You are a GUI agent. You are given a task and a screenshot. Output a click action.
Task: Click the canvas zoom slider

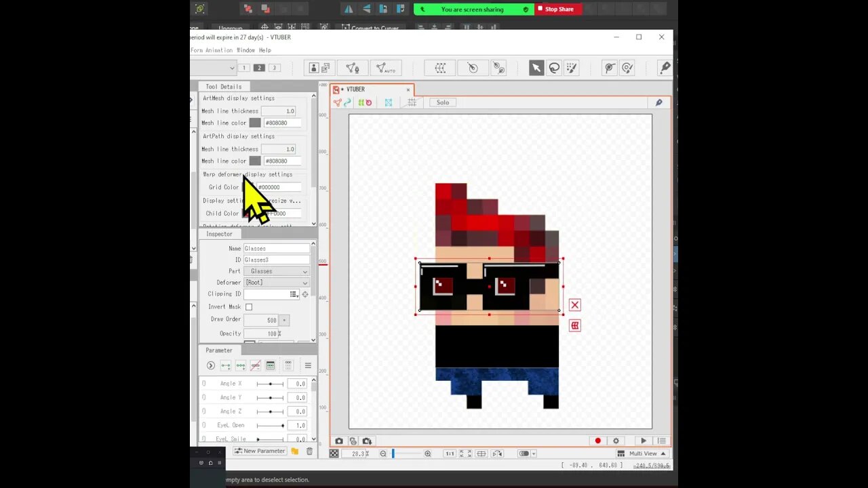[x=406, y=453]
